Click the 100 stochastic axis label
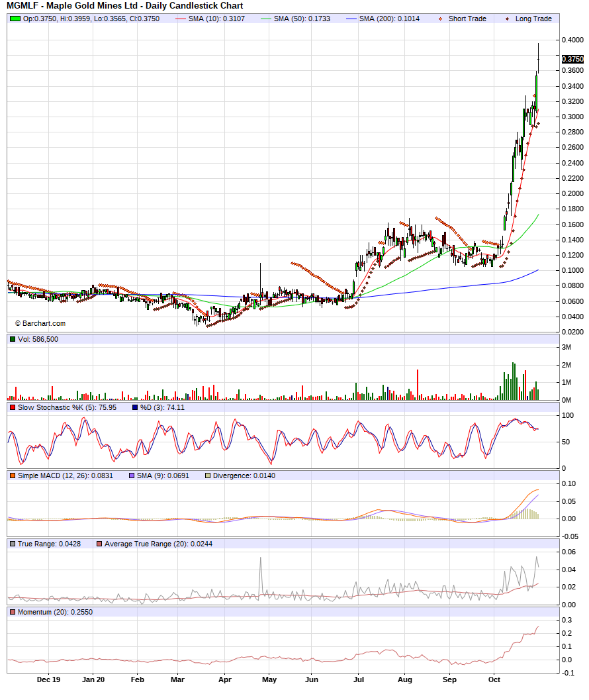This screenshot has height=700, width=589. click(x=568, y=416)
